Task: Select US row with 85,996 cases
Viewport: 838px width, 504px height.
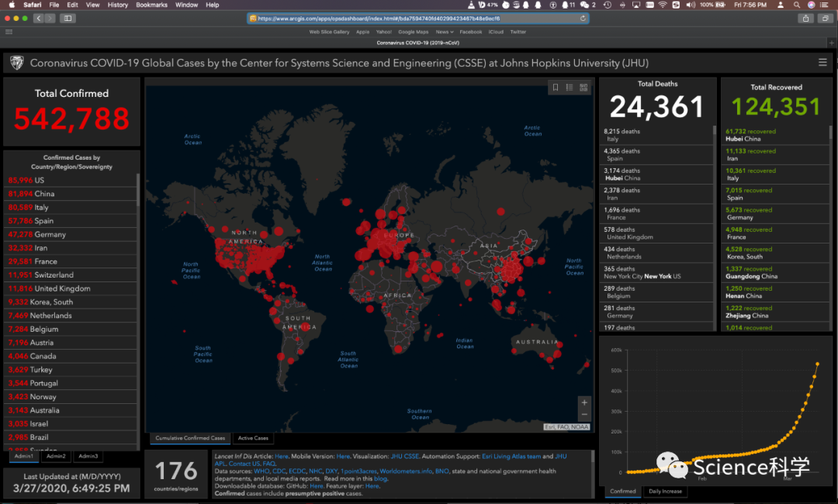Action: (x=71, y=181)
